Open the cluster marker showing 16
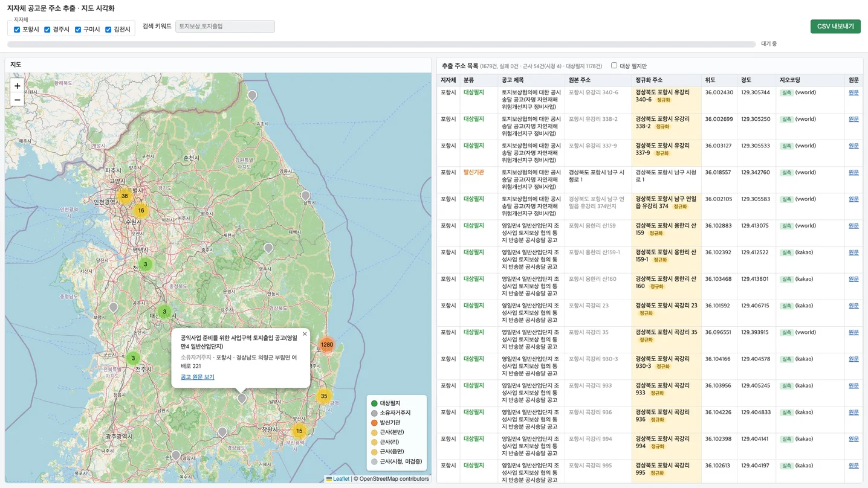 (x=141, y=211)
